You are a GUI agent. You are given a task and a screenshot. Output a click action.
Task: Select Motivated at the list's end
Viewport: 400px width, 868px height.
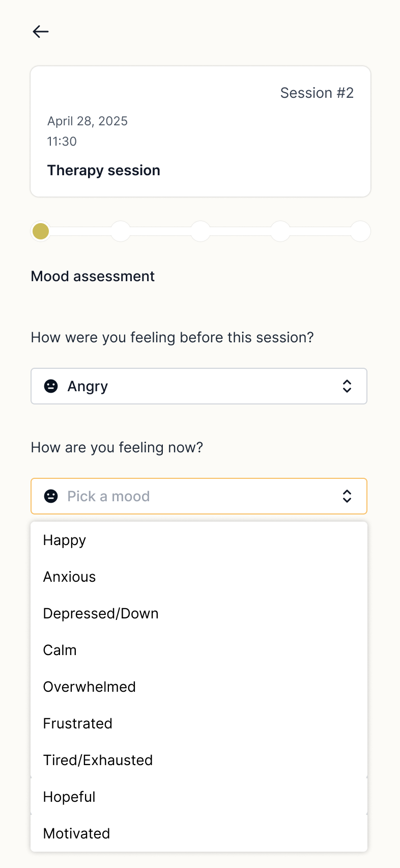[x=76, y=833]
